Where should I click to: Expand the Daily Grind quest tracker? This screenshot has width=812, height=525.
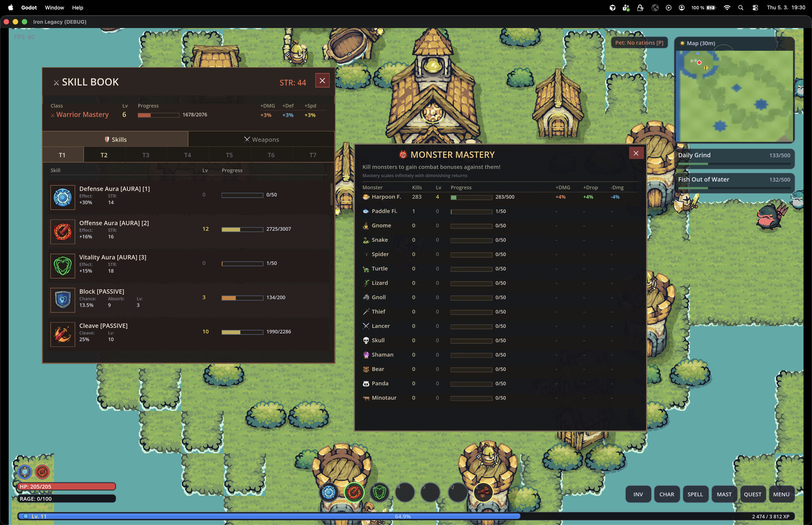(x=734, y=157)
